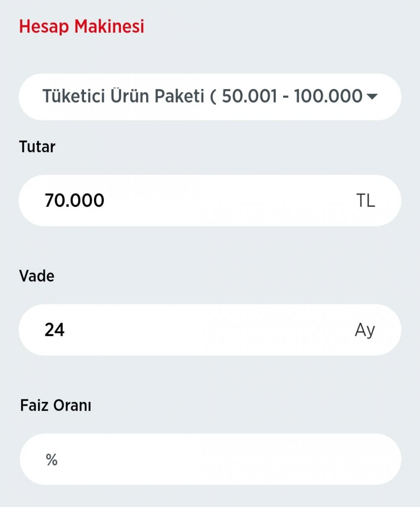
Task: Click the Hesap Makinesi heading
Action: point(81,26)
